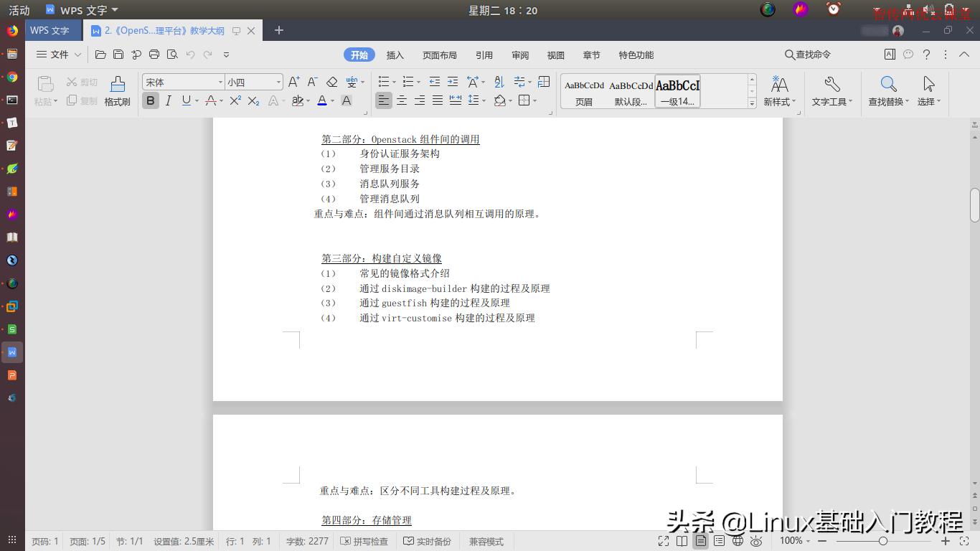Viewport: 980px width, 551px height.
Task: Click the 新样式 new style button
Action: pos(780,92)
